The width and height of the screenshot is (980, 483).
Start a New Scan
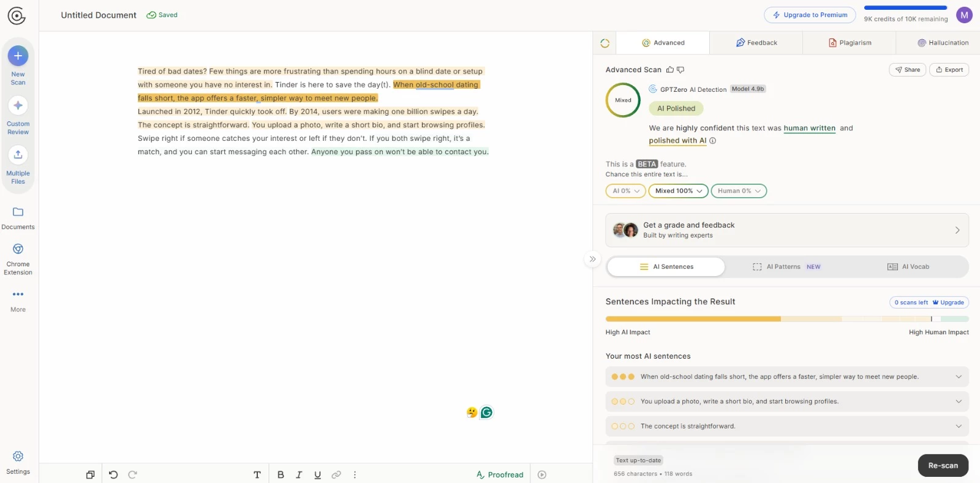pyautogui.click(x=18, y=65)
